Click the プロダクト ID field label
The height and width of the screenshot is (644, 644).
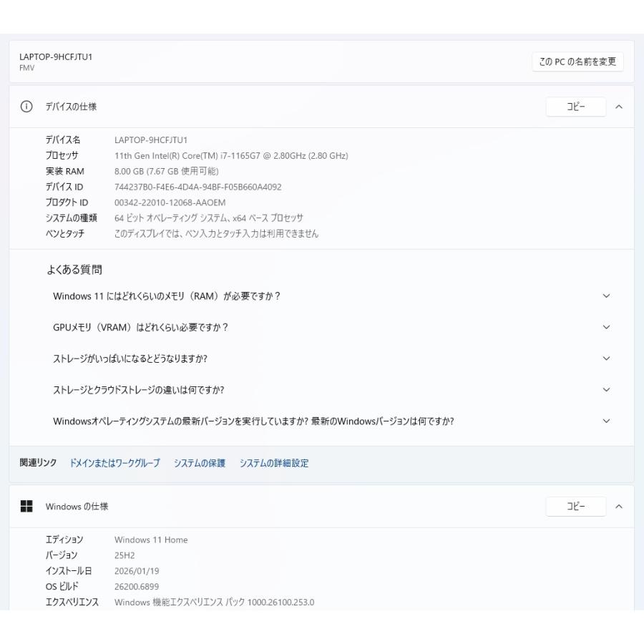click(67, 203)
